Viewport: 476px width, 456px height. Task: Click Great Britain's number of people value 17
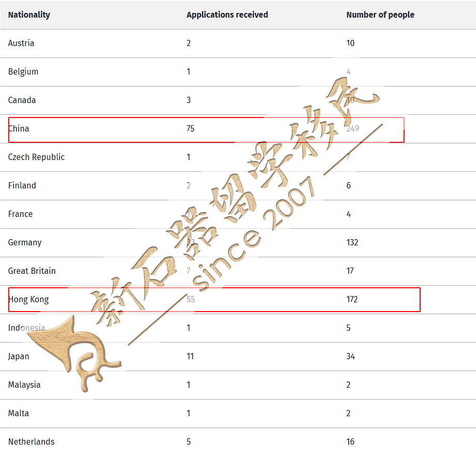click(350, 271)
